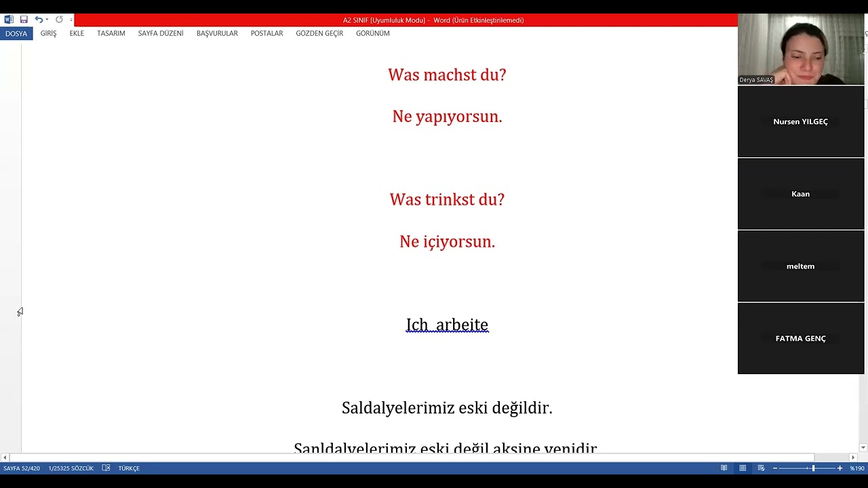The height and width of the screenshot is (488, 868).
Task: Switch to Read Mode view
Action: tap(724, 468)
